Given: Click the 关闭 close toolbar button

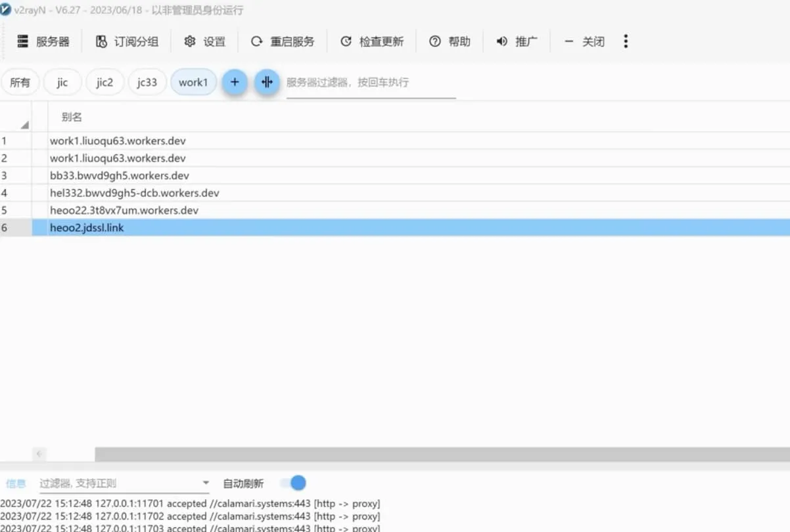Looking at the screenshot, I should click(584, 41).
